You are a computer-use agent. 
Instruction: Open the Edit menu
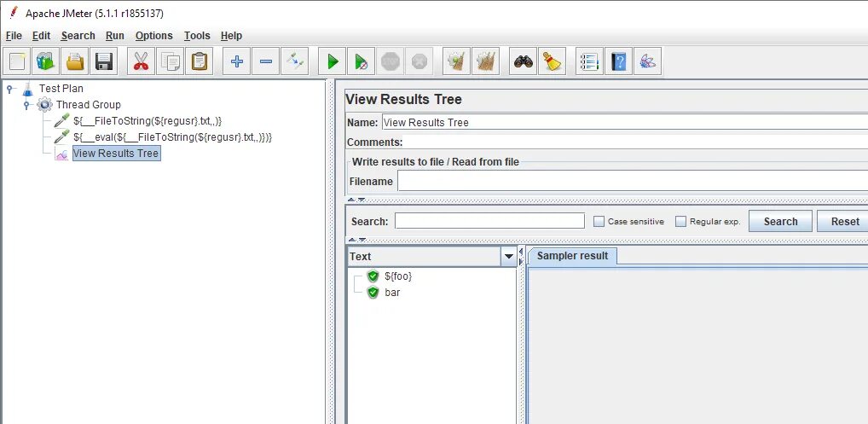pyautogui.click(x=41, y=36)
